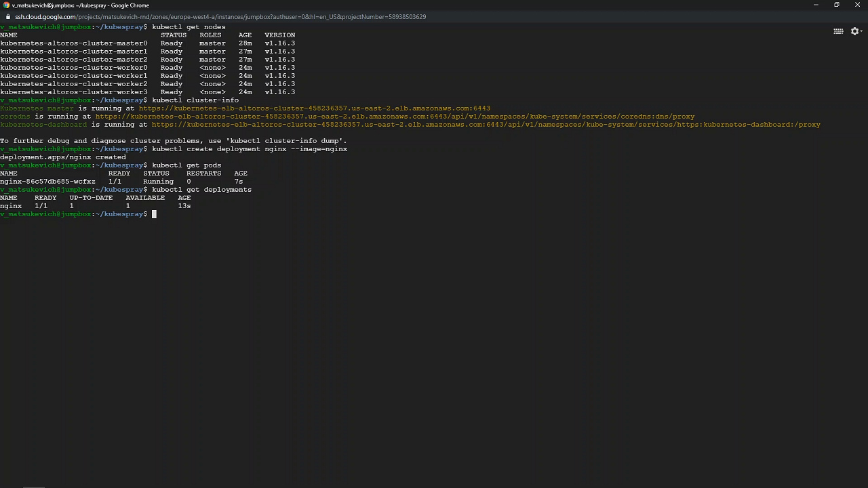Click the Ready status in master1 row

pyautogui.click(x=172, y=52)
